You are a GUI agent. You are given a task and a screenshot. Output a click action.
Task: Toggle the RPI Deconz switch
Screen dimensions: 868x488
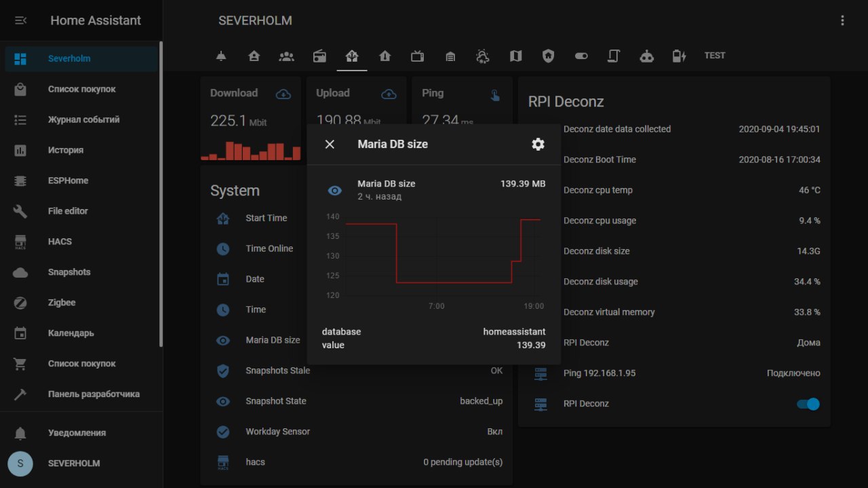[x=808, y=404]
